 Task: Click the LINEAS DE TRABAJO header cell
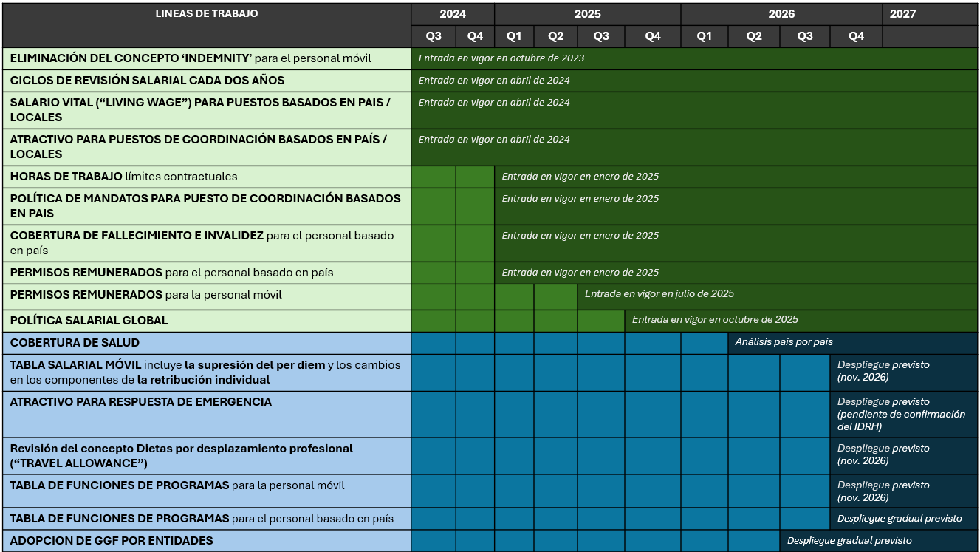point(207,25)
